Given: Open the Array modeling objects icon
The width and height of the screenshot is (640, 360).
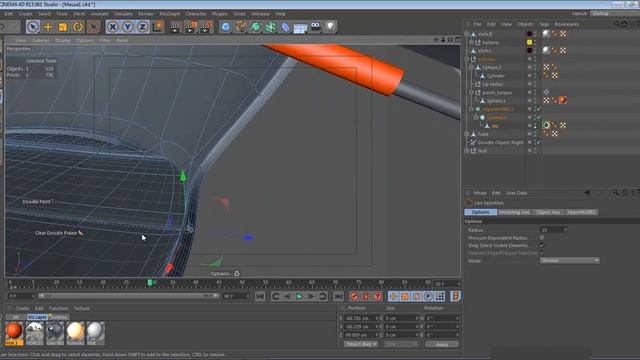Looking at the screenshot, I should pos(270,27).
